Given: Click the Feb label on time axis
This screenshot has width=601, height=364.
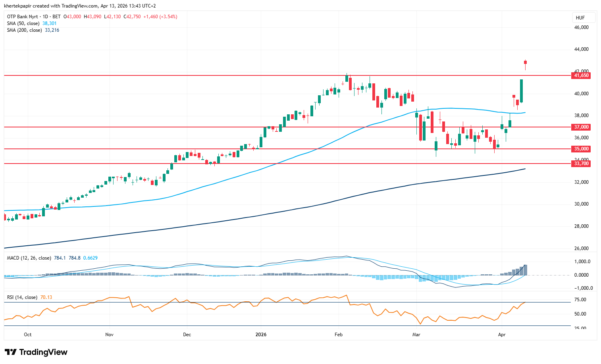Looking at the screenshot, I should point(338,335).
